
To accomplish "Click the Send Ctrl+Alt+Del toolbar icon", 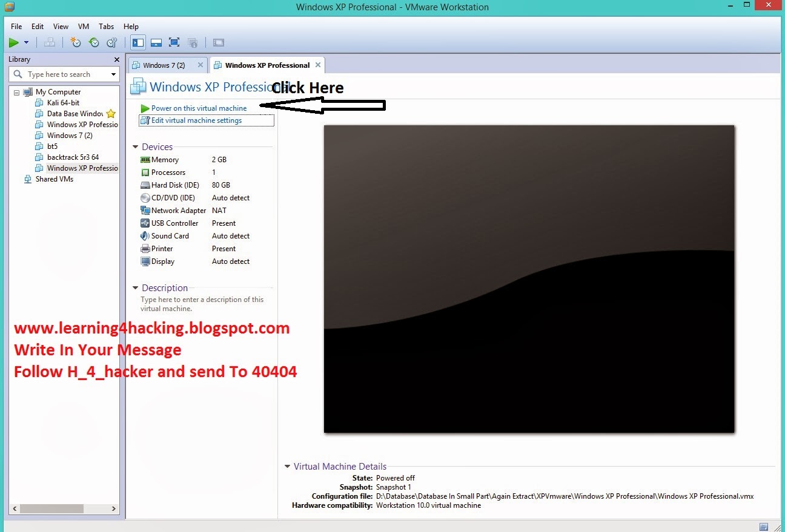I will click(50, 42).
